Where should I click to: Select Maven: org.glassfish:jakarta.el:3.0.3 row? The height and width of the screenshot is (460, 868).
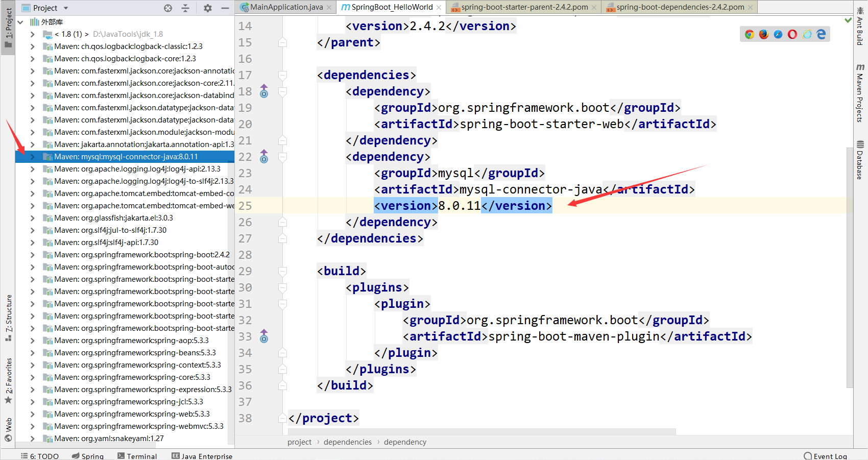(125, 218)
